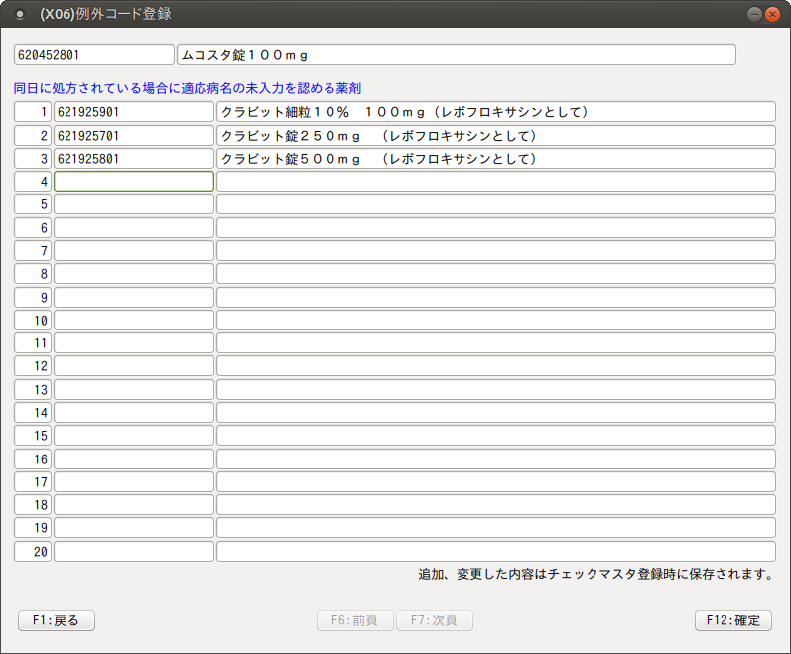
Task: Click row 2 code field 621925701
Action: point(133,135)
